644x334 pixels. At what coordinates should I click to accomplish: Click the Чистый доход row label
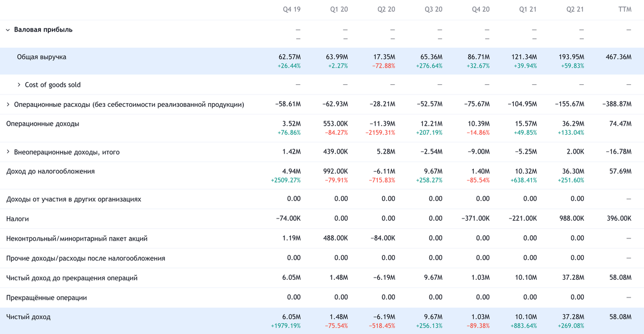[28, 317]
